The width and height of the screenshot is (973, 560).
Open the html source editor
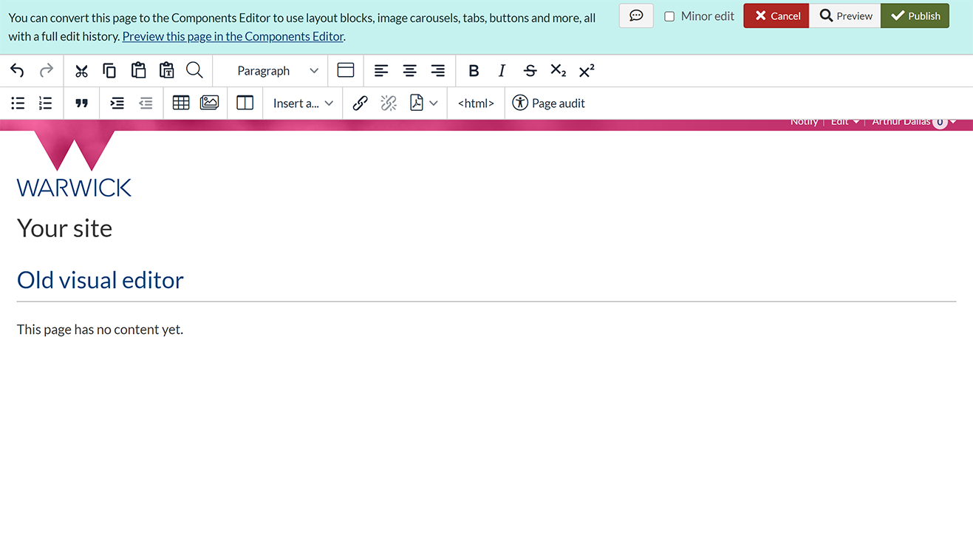[476, 103]
